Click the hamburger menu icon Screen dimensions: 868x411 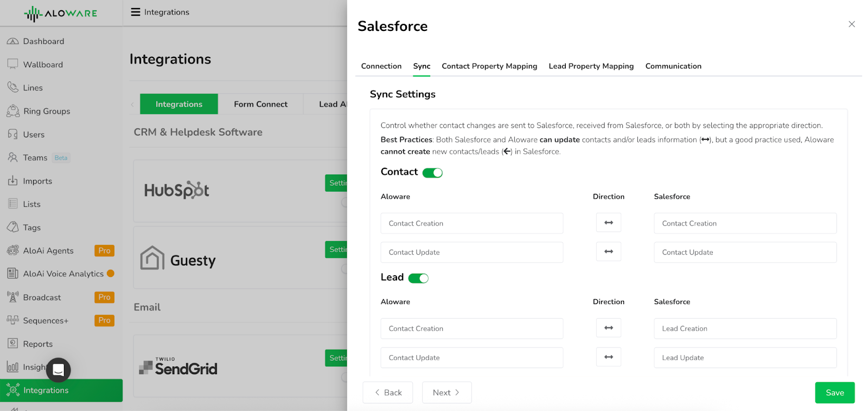136,12
